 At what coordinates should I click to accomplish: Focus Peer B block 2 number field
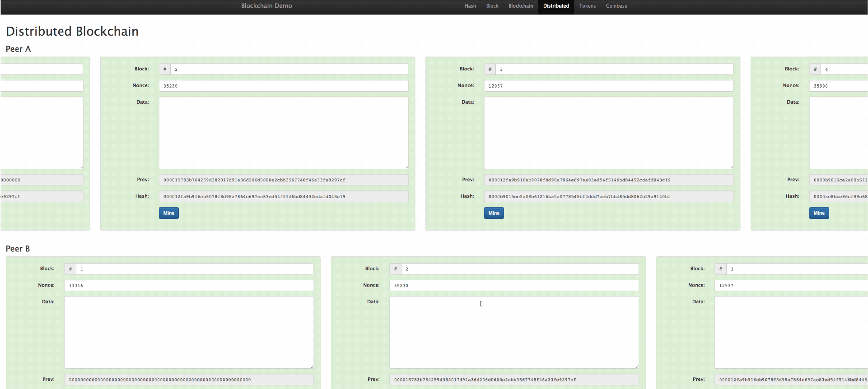click(x=520, y=269)
